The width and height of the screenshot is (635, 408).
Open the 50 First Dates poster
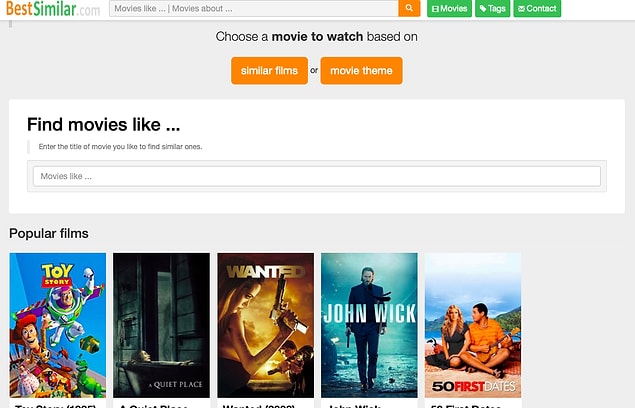click(x=473, y=325)
